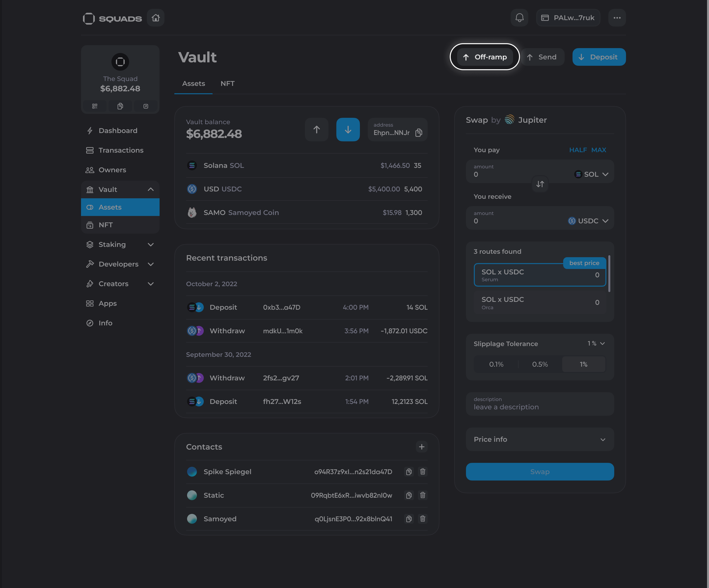The width and height of the screenshot is (709, 588).
Task: Delete the Spike Spiegel contact
Action: 422,471
